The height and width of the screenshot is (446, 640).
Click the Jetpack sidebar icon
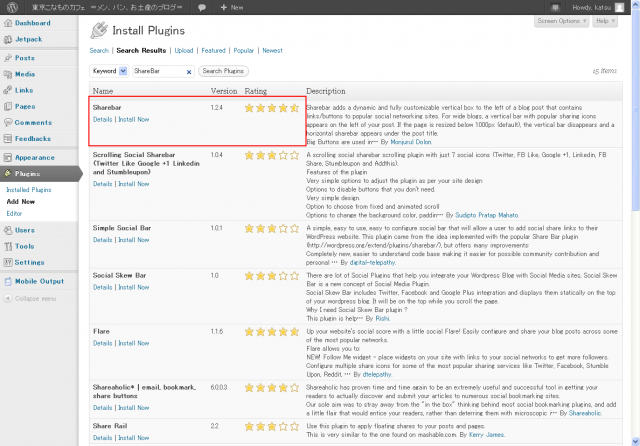point(8,40)
